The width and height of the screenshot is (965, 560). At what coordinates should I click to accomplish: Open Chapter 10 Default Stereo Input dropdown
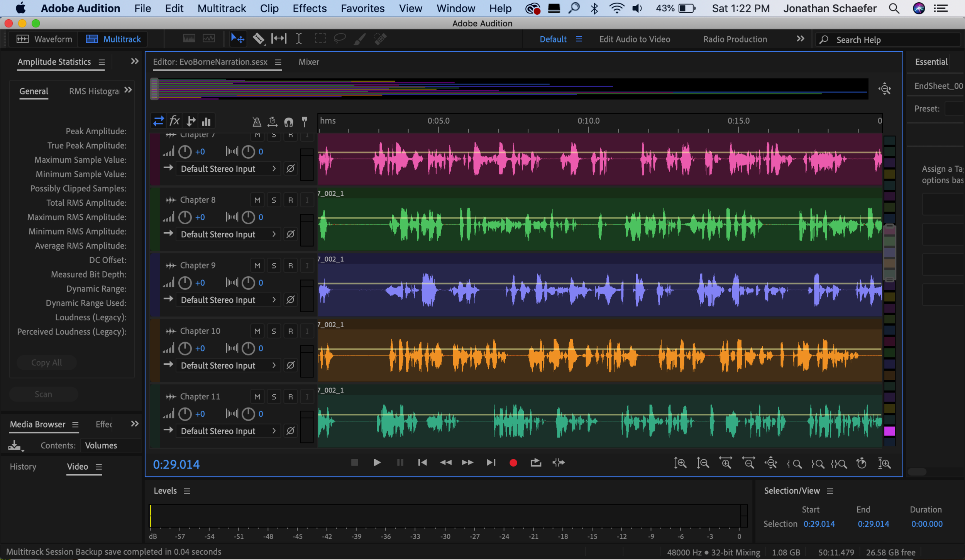(228, 365)
